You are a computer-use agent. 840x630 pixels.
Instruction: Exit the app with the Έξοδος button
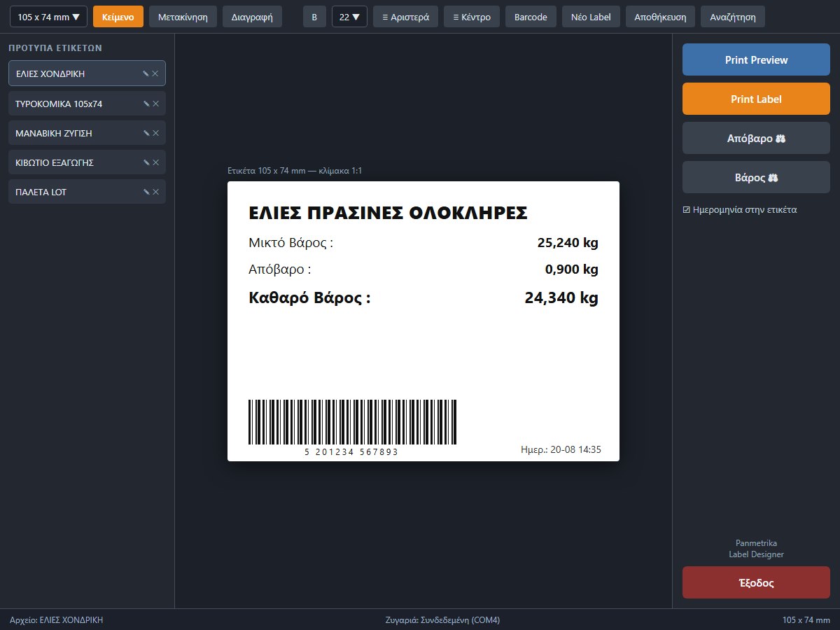tap(756, 582)
